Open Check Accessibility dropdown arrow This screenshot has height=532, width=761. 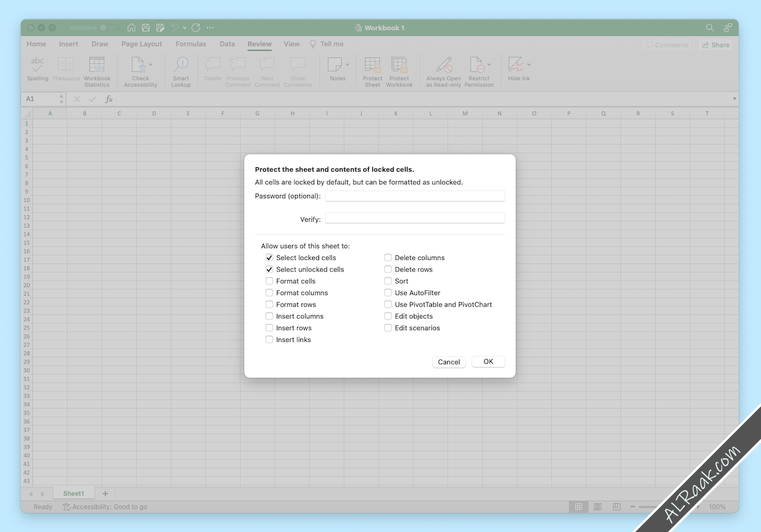click(x=151, y=64)
